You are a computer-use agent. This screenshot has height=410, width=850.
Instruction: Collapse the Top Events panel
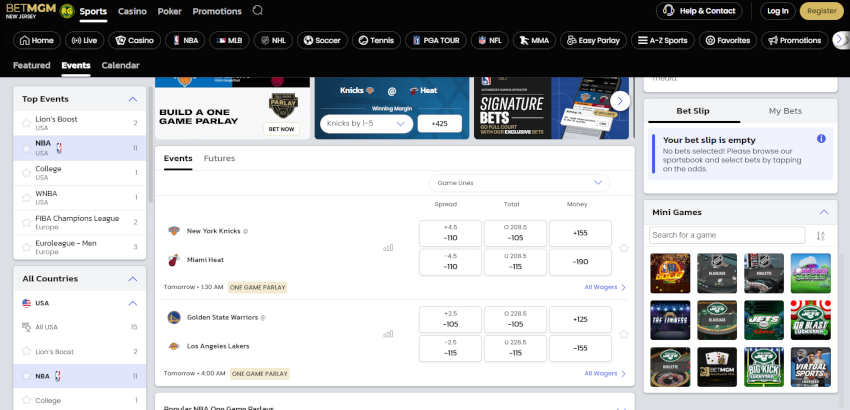click(133, 99)
